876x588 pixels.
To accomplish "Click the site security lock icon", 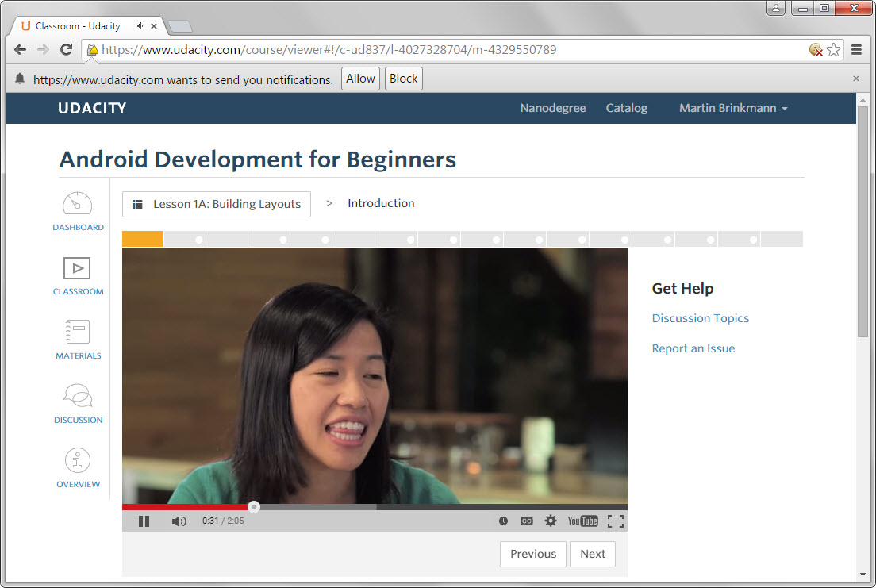I will (x=93, y=50).
